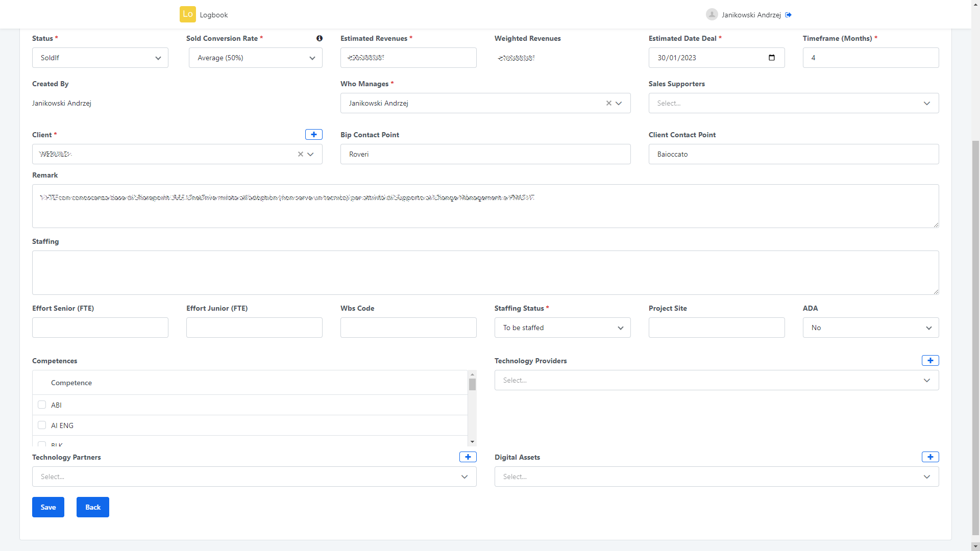Click the plus icon next to Technology Providers
Screen dimensions: 980x551
point(930,360)
